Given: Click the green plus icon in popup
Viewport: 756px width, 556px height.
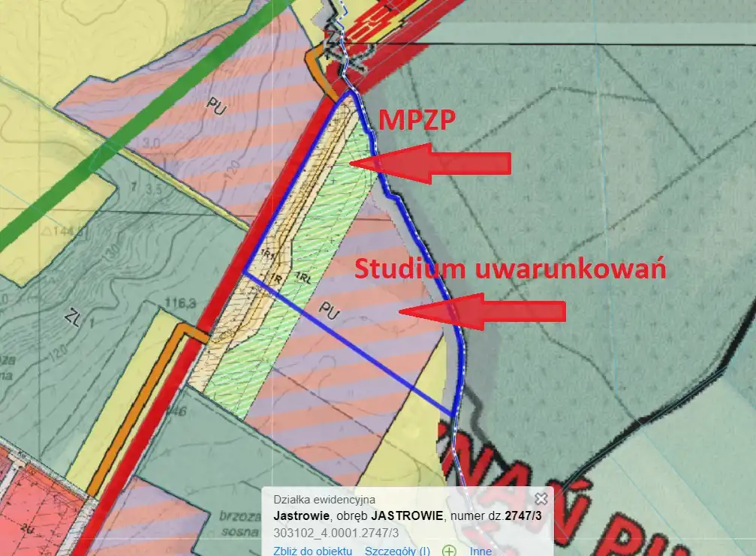Looking at the screenshot, I should tap(449, 551).
